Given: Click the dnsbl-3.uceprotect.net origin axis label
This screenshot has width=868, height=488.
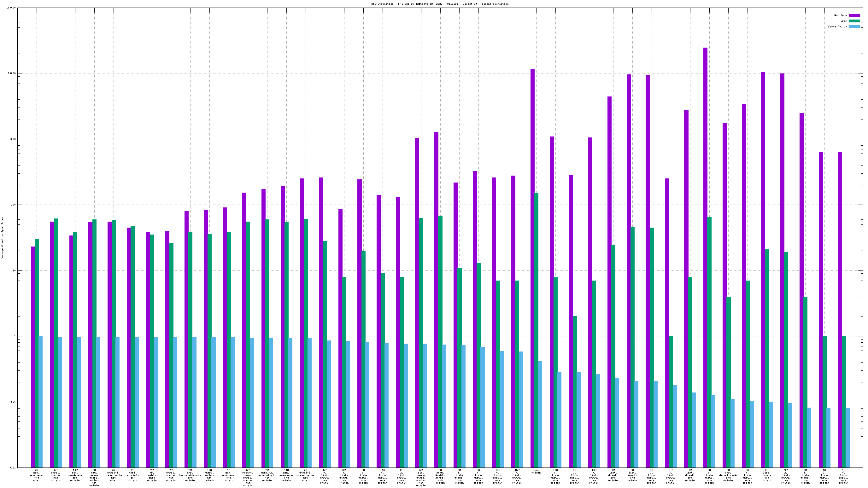Looking at the screenshot, I should pos(305,475).
